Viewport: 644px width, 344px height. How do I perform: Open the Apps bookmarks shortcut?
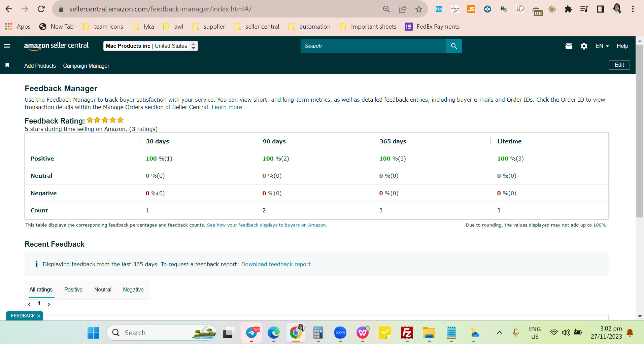pyautogui.click(x=18, y=27)
